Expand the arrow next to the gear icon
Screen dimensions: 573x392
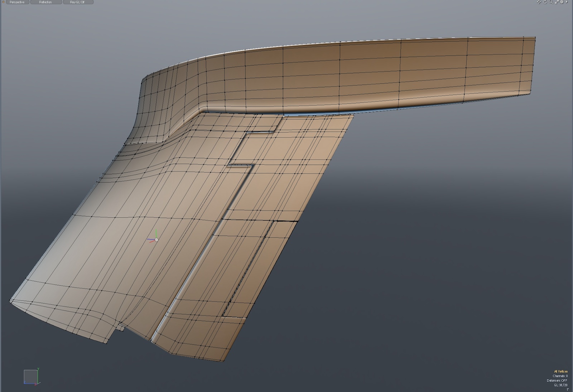[x=567, y=2]
